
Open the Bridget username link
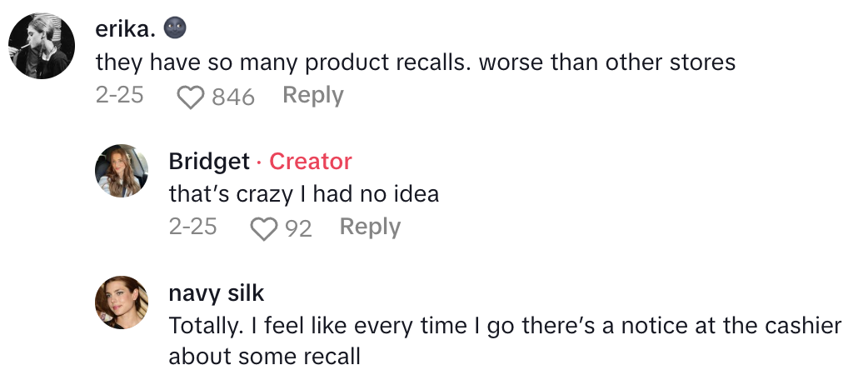click(x=208, y=161)
